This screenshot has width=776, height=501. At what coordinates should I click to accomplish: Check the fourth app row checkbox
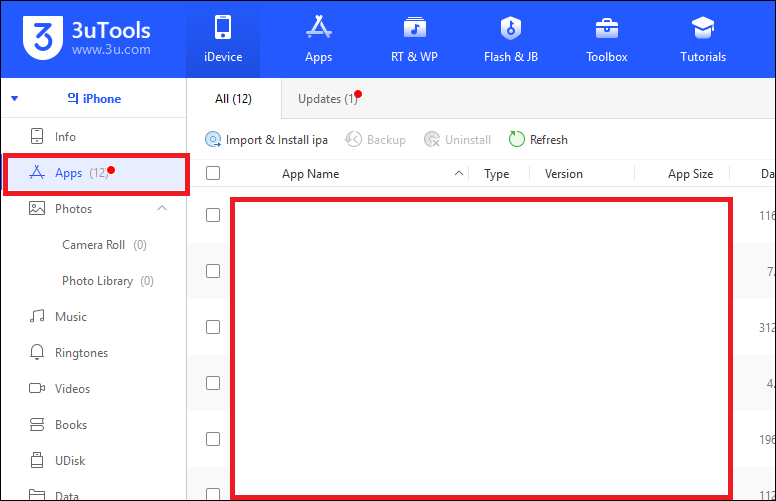213,383
